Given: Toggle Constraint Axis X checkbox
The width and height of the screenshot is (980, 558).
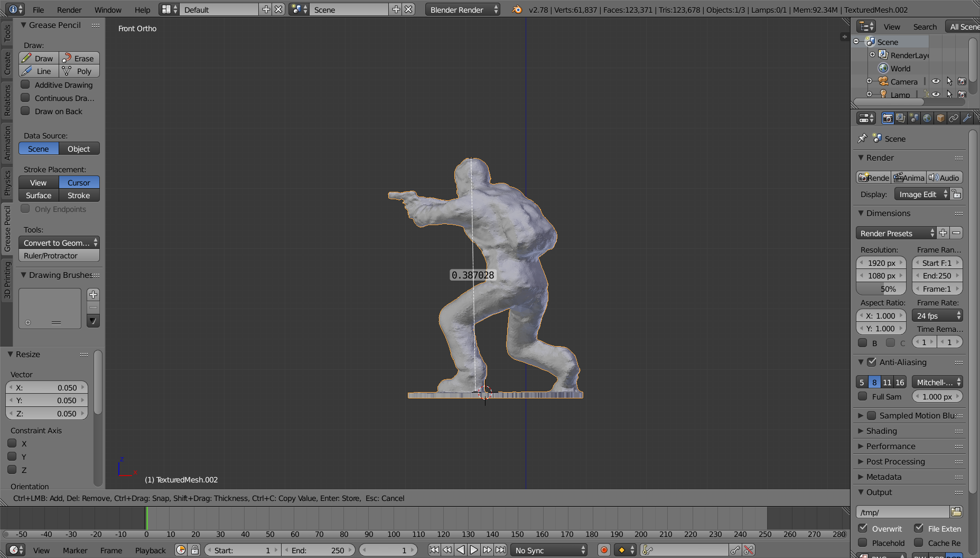Looking at the screenshot, I should click(x=12, y=443).
